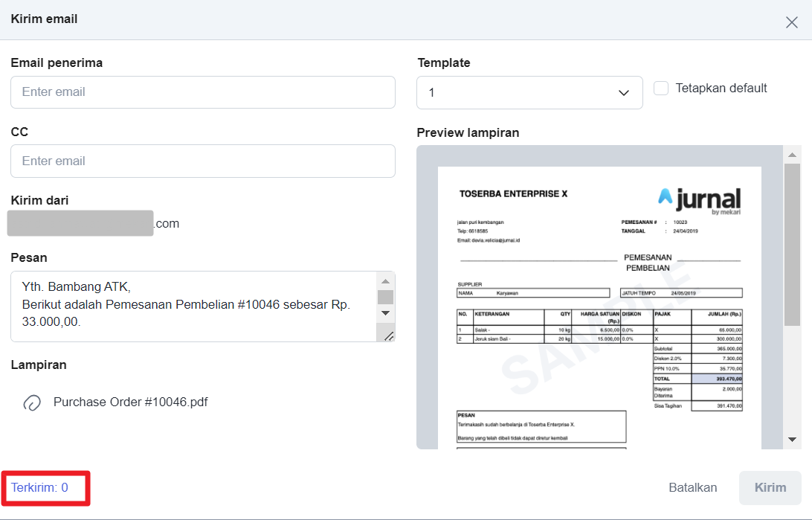
Task: Close the Kirim email dialog
Action: point(792,22)
